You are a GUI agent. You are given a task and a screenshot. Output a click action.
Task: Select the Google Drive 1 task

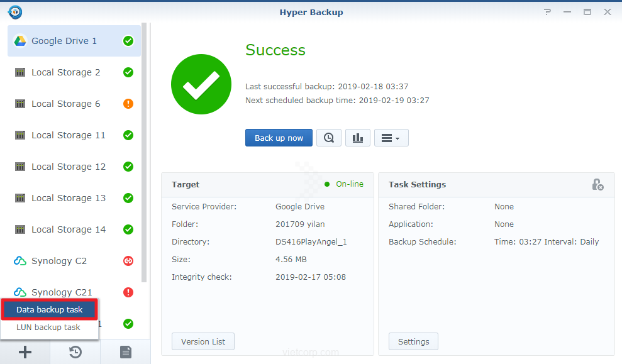click(64, 41)
